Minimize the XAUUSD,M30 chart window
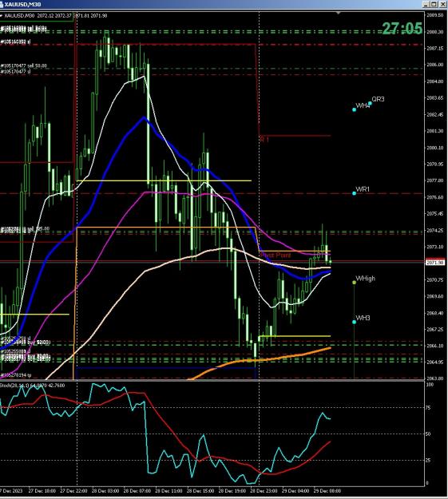448x499 pixels. coord(426,4)
